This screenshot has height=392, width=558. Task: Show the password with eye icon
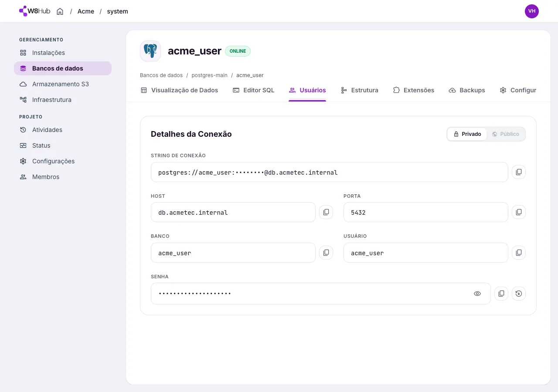pyautogui.click(x=477, y=294)
